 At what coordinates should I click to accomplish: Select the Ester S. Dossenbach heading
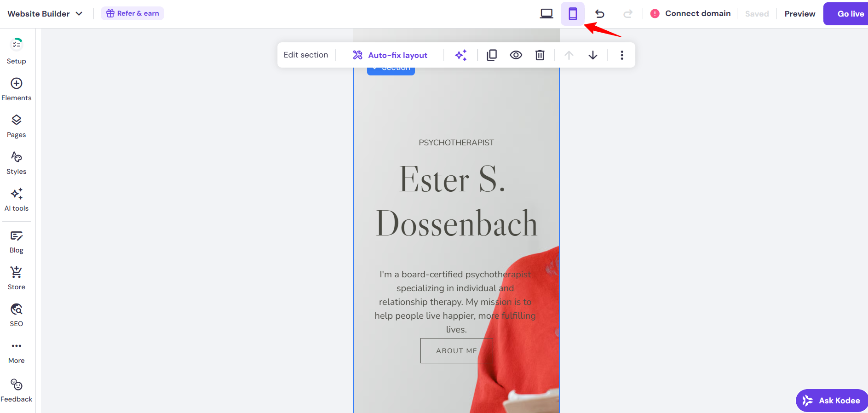[456, 201]
